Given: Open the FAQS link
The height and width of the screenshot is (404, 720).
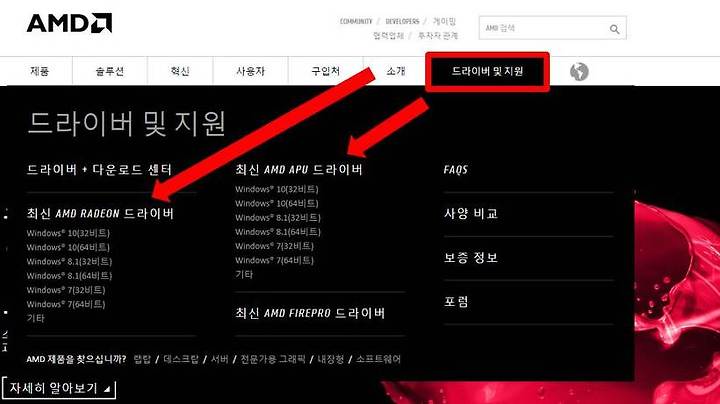Looking at the screenshot, I should (x=456, y=170).
